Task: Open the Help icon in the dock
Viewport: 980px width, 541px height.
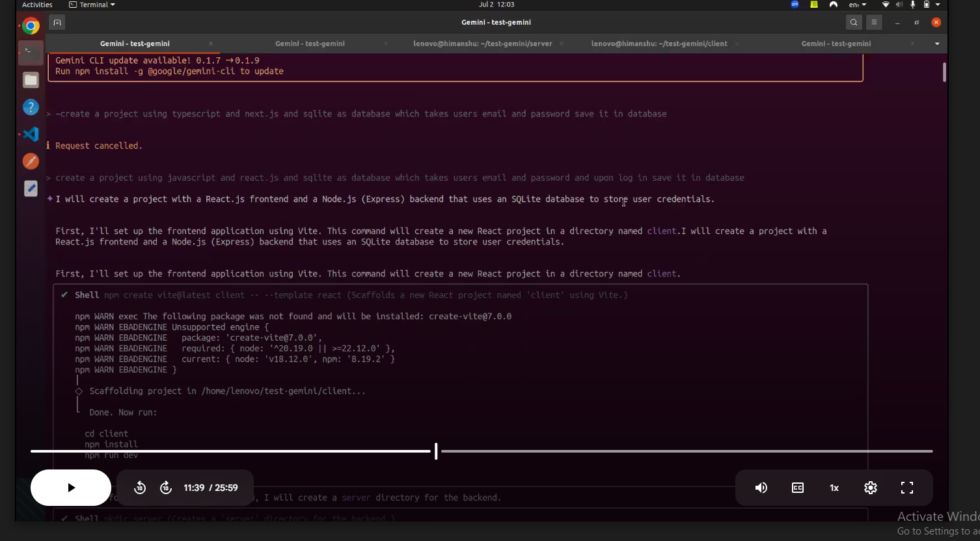Action: (31, 107)
